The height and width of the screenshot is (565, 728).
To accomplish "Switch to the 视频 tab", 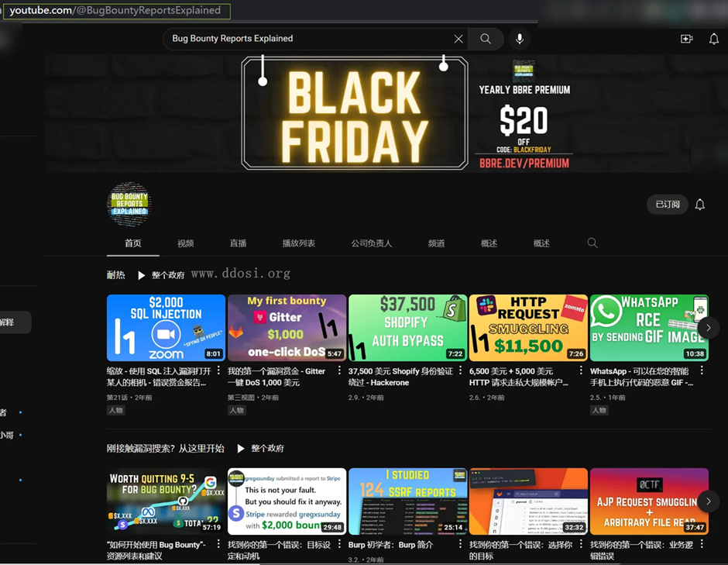I will (185, 243).
